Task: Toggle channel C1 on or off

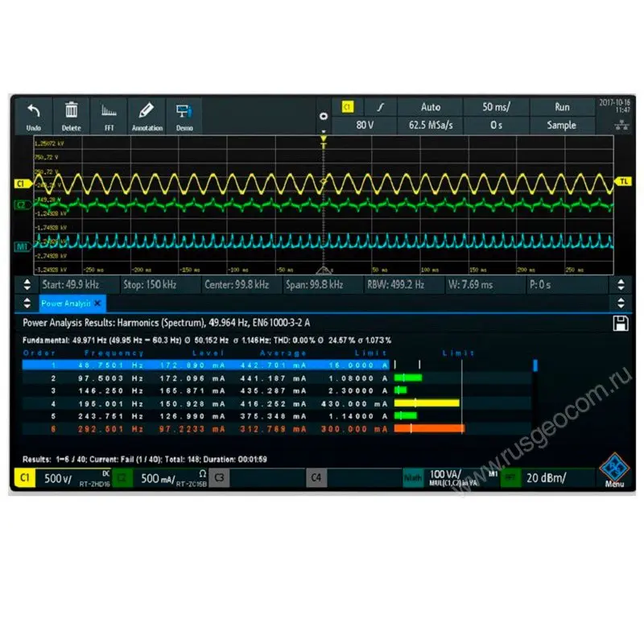Action: [24, 478]
